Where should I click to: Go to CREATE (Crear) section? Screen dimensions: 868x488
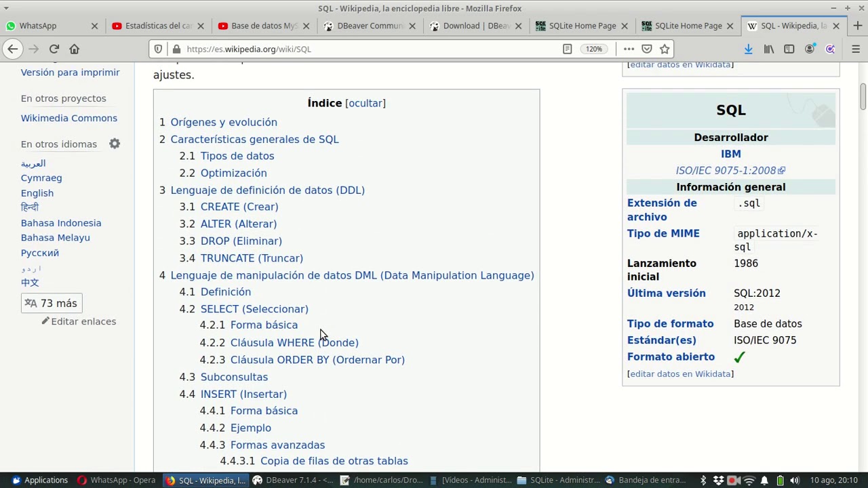click(239, 207)
